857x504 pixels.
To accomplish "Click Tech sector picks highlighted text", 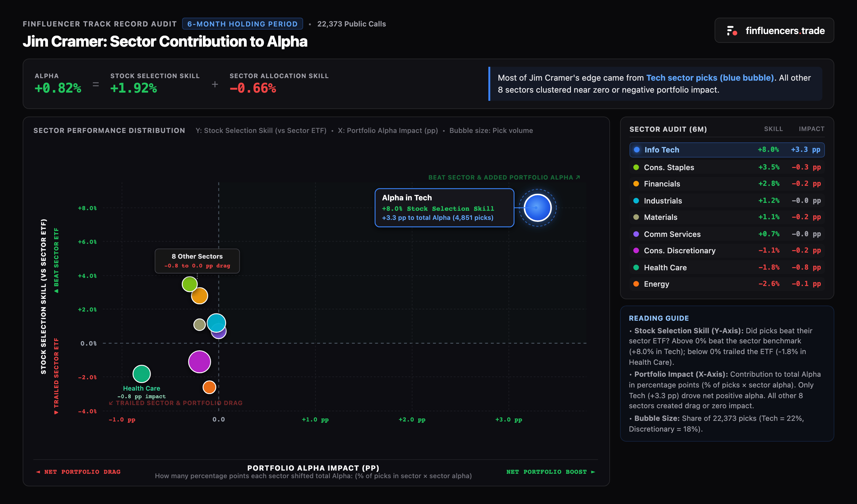I will tap(710, 78).
